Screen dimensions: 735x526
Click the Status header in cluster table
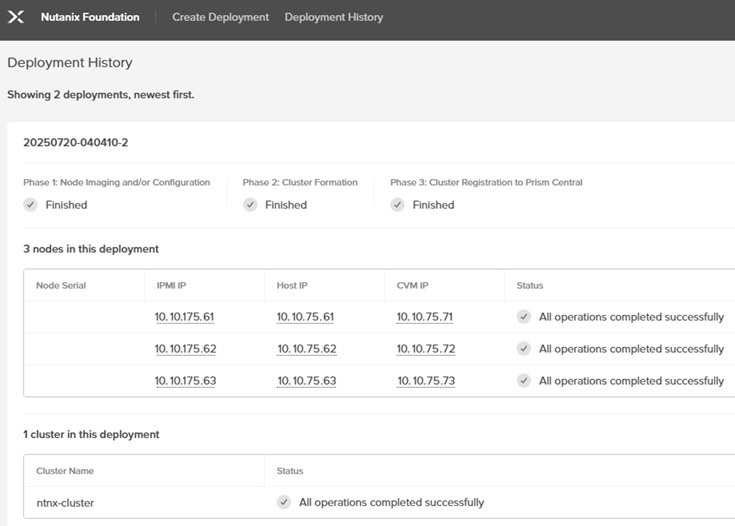pos(290,471)
